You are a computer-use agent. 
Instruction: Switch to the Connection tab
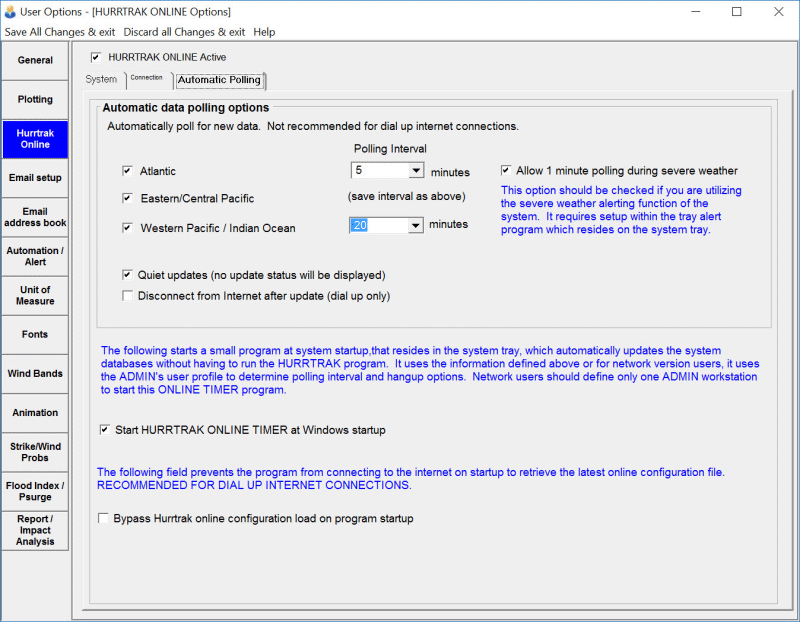pyautogui.click(x=146, y=79)
